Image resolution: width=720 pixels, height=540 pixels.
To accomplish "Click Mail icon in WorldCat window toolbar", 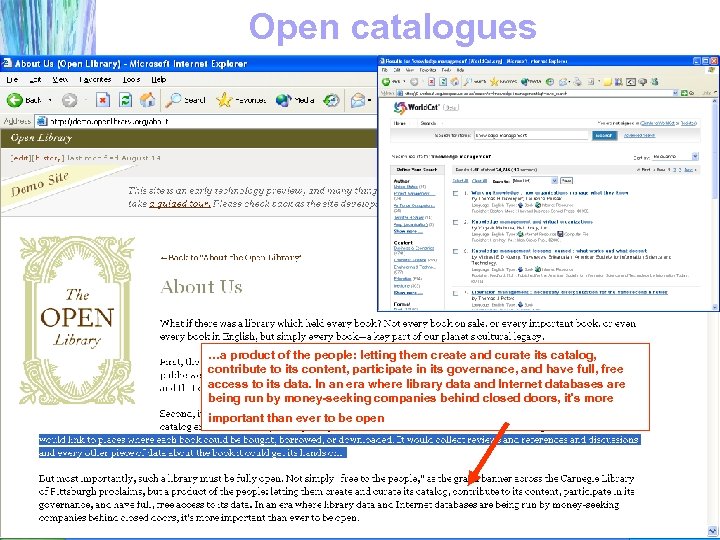I will pos(562,82).
